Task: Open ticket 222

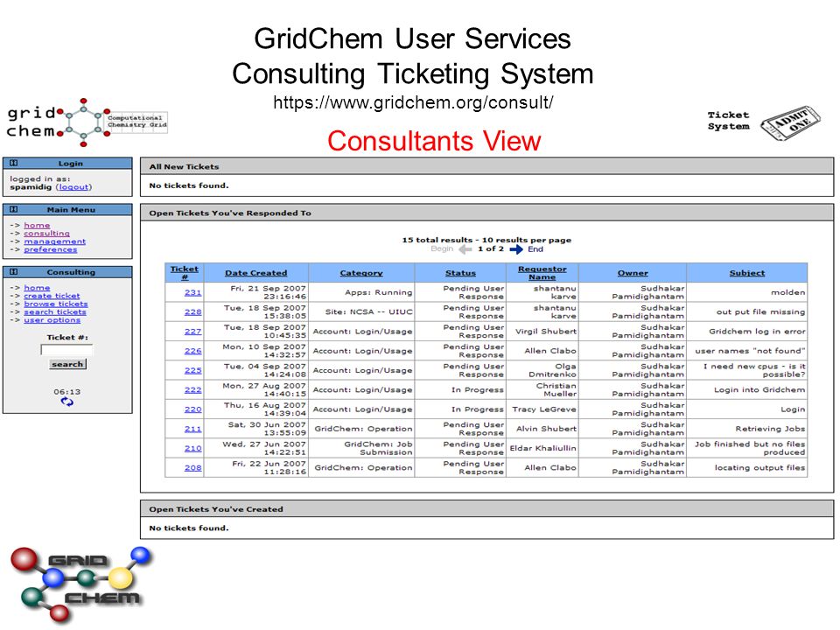Action: point(192,390)
